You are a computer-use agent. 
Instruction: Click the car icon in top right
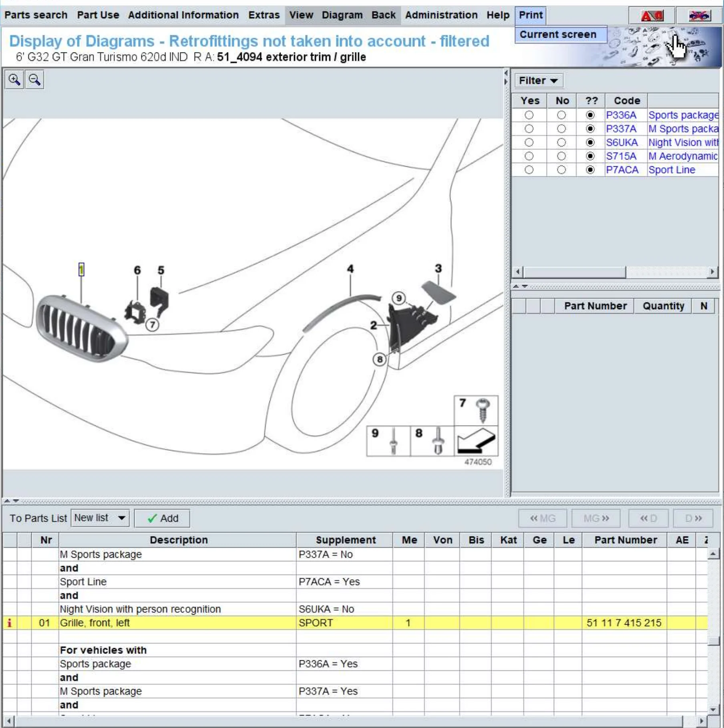(699, 16)
